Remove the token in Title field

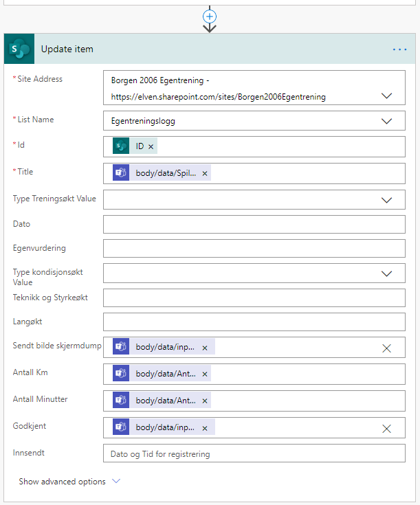coord(205,173)
